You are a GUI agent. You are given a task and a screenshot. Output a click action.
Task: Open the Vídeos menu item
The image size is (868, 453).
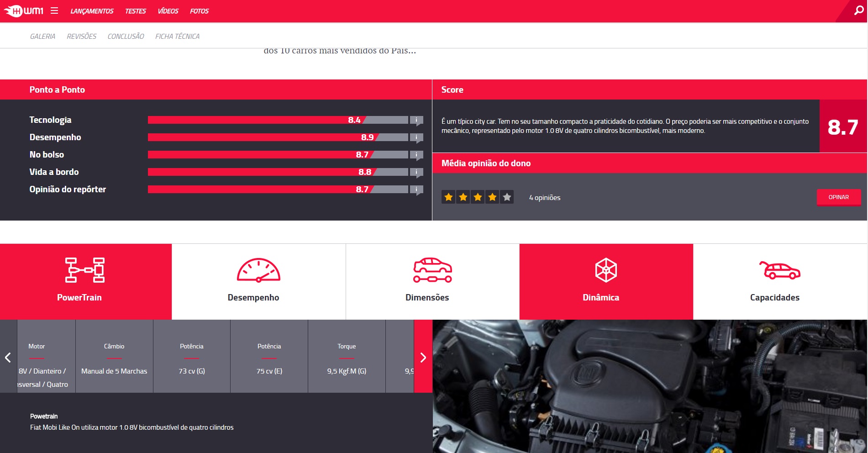(168, 11)
